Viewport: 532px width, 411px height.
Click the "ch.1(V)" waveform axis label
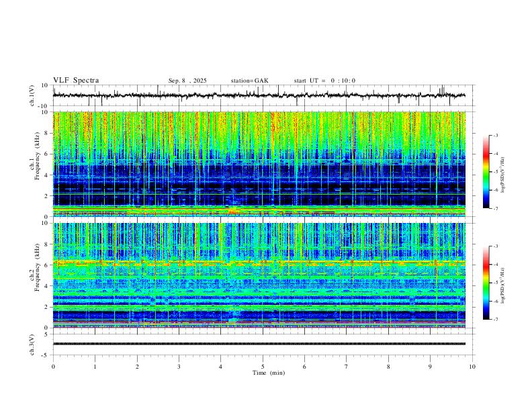(x=32, y=95)
